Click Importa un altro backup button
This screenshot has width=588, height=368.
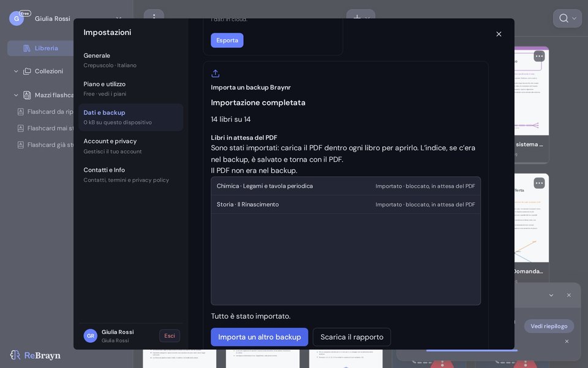point(260,337)
